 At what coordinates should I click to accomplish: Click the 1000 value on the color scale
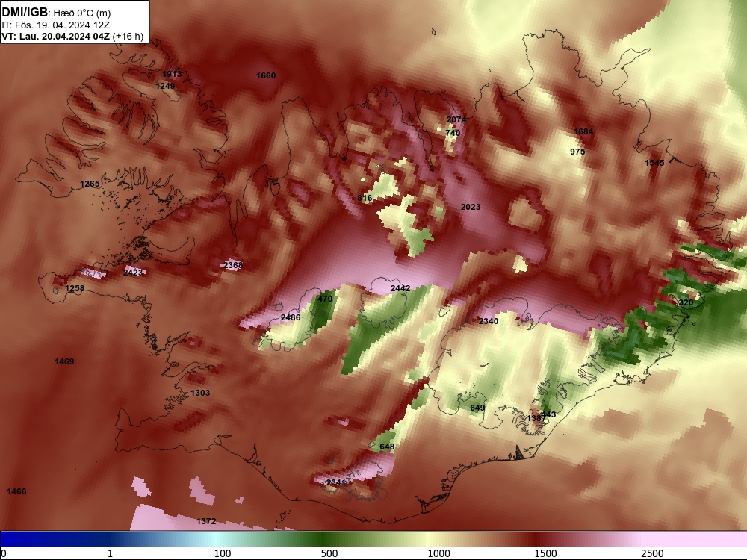(438, 553)
